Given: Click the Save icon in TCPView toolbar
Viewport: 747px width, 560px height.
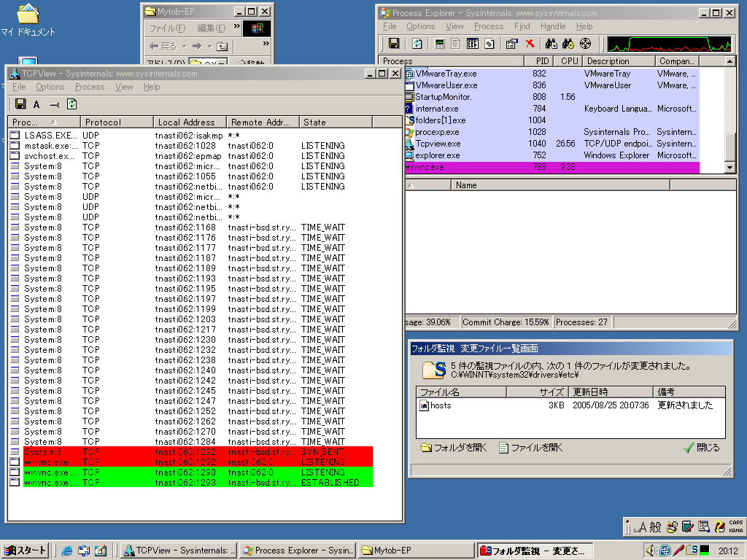Looking at the screenshot, I should pos(20,104).
